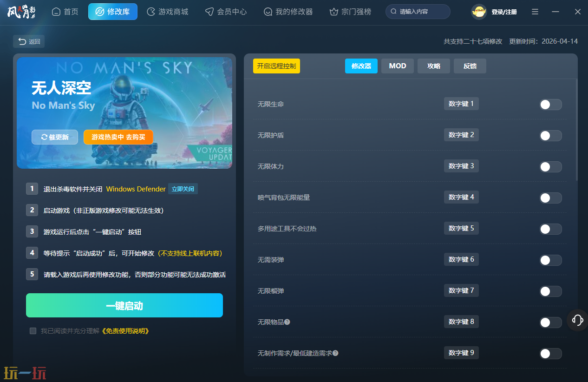Viewport: 588px width, 382px height.
Task: Click 数字键 3 hotkey button
Action: point(461,166)
